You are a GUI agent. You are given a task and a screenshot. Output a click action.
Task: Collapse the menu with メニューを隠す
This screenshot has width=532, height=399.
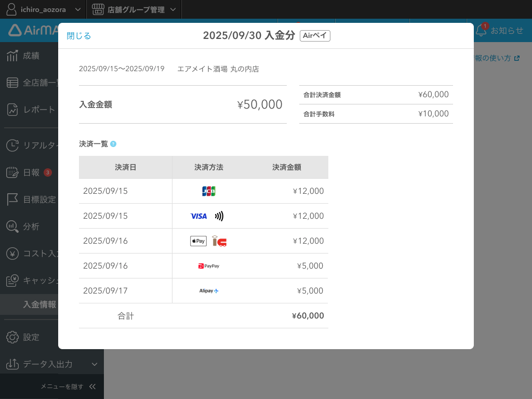pyautogui.click(x=68, y=387)
